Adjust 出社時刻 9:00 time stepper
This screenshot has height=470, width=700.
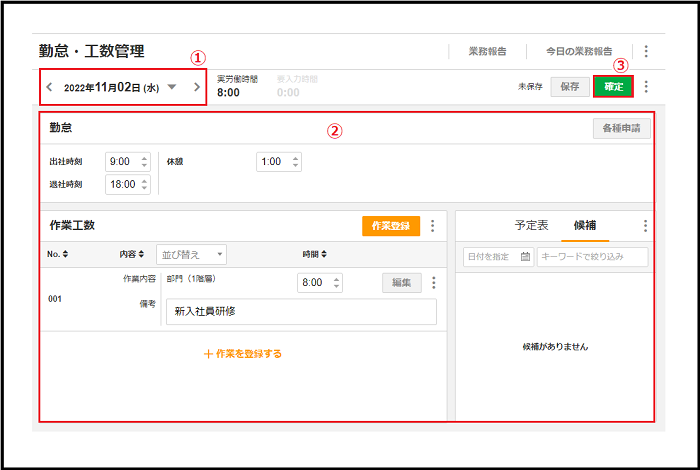[144, 161]
